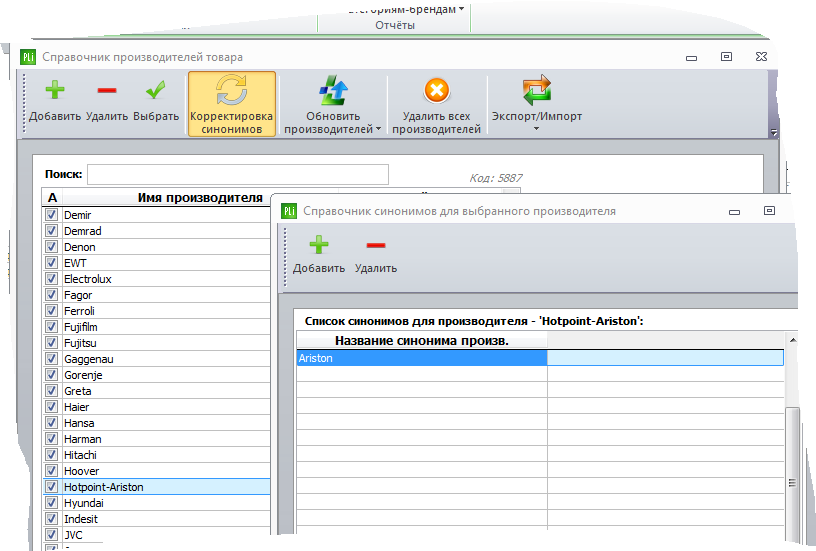The image size is (816, 551).
Task: Click Обновить производителей icon
Action: (x=333, y=91)
